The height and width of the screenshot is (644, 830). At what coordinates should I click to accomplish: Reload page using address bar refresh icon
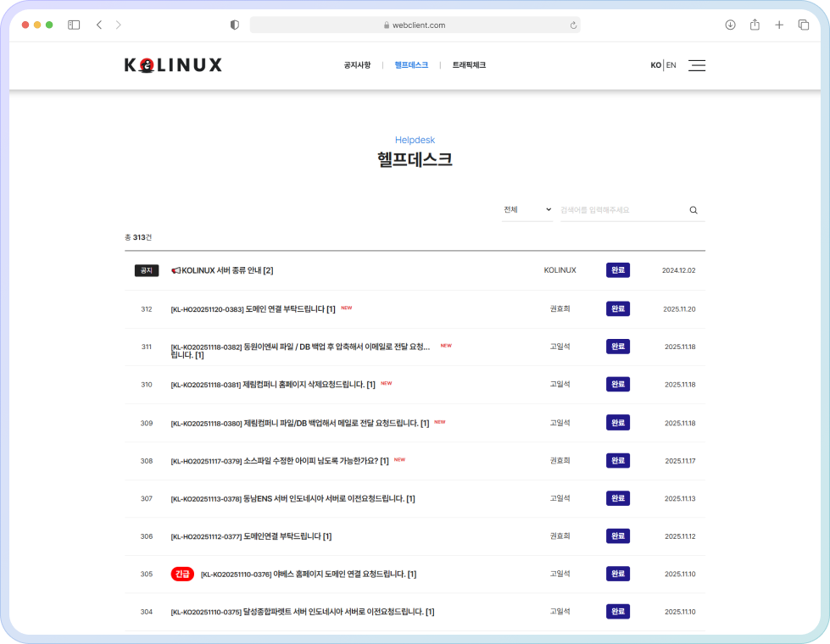click(574, 25)
